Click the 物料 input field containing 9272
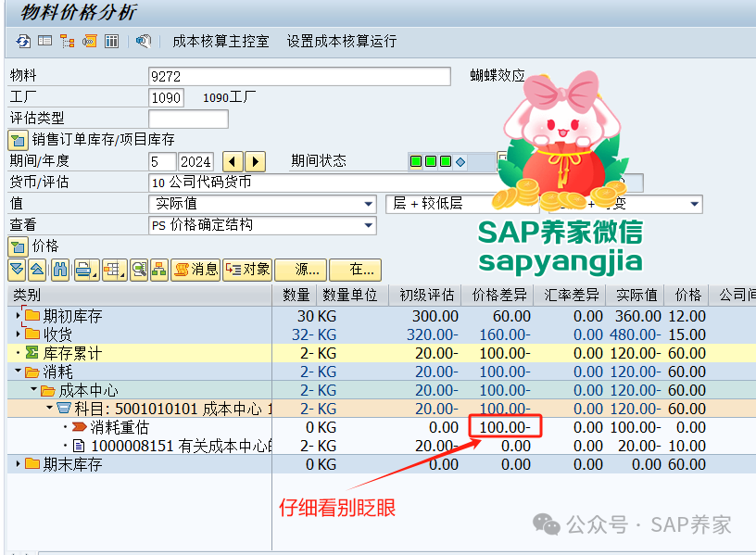This screenshot has height=555, width=756. point(299,77)
